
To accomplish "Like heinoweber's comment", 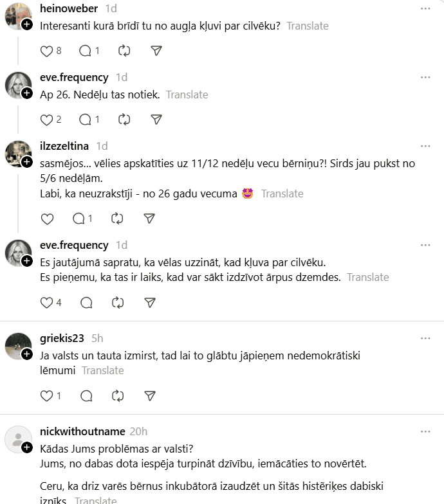I will click(x=46, y=51).
